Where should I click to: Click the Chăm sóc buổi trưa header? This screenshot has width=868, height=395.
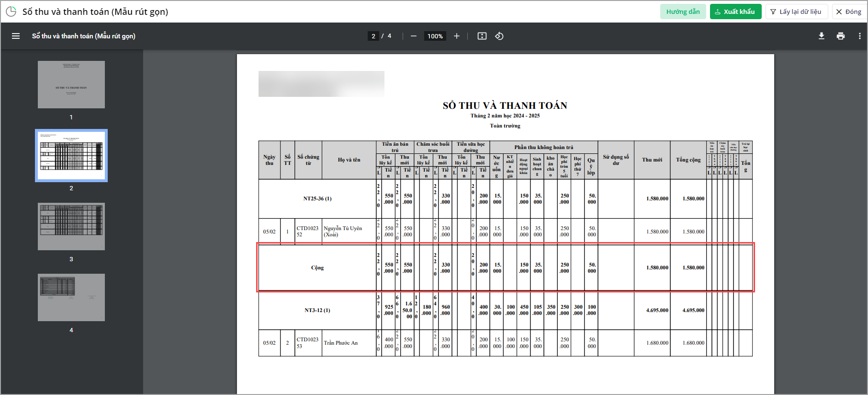(x=433, y=147)
